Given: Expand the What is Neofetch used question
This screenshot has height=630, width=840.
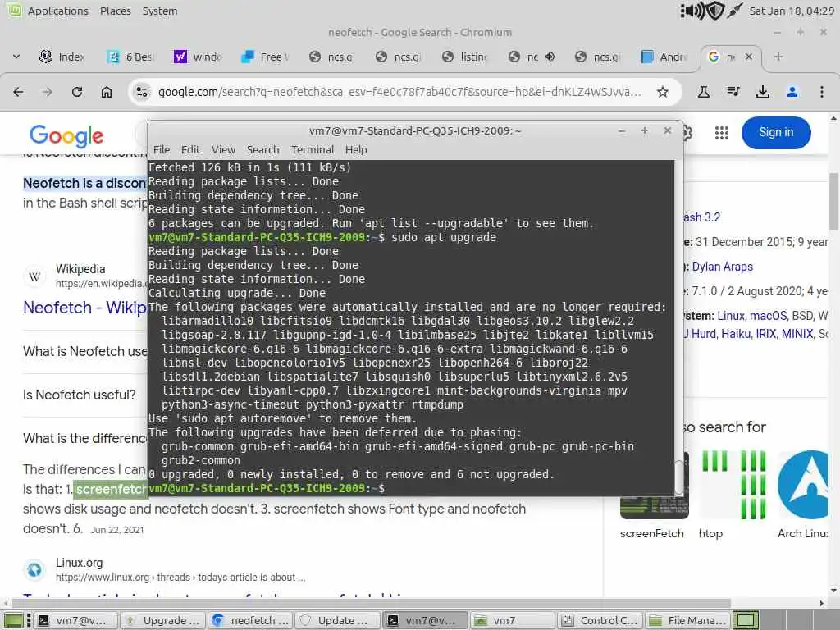Looking at the screenshot, I should tap(84, 351).
